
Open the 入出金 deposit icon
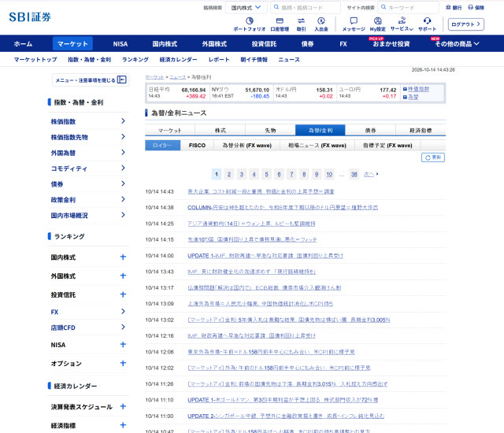pyautogui.click(x=321, y=24)
